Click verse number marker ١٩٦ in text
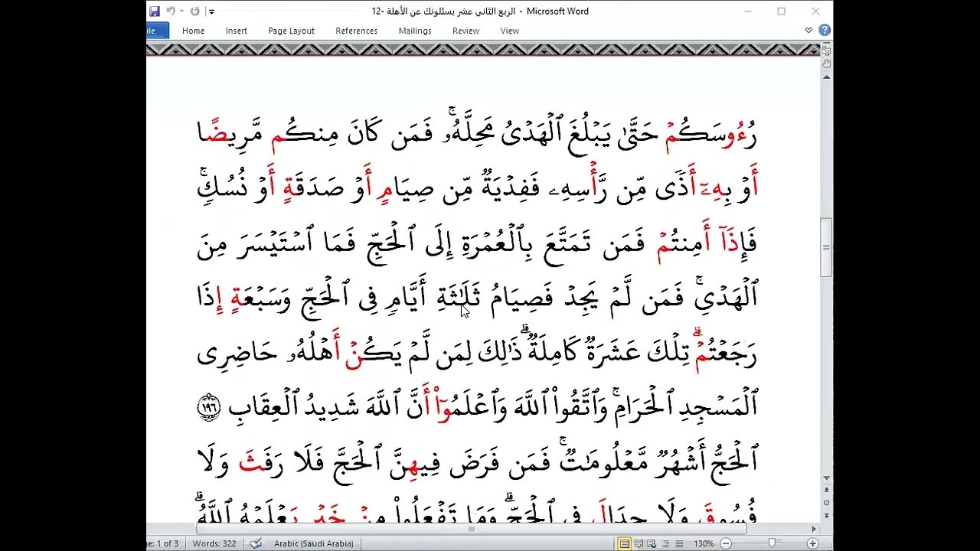 pos(208,408)
